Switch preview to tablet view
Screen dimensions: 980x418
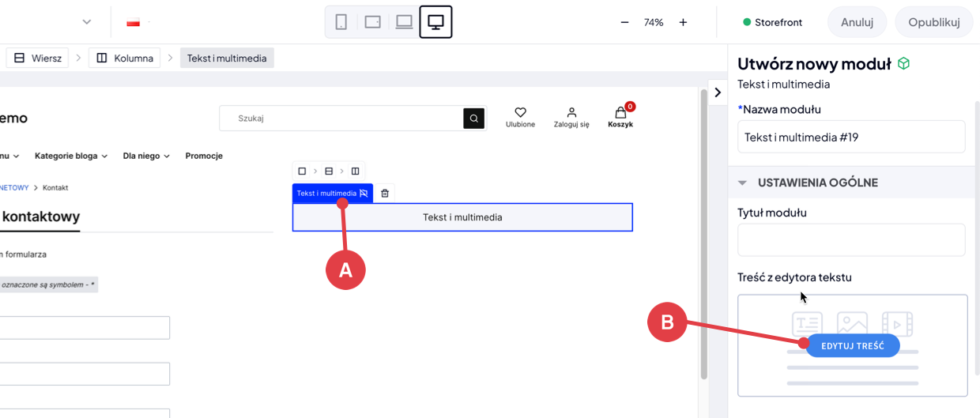coord(373,22)
